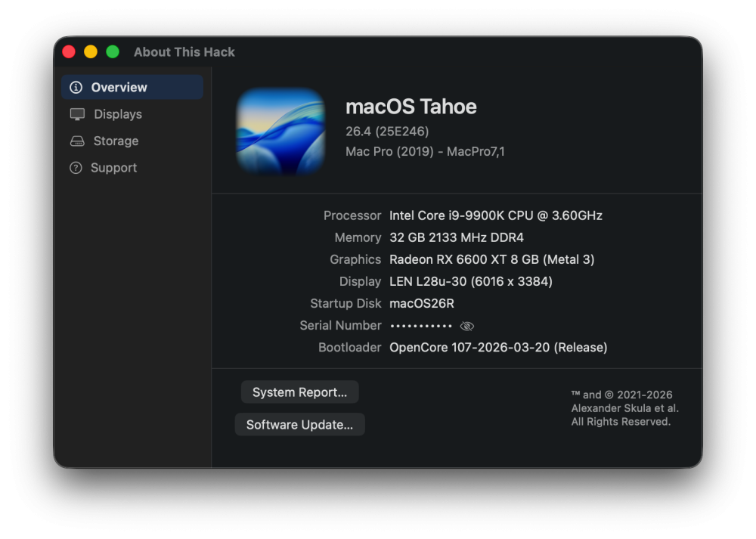Minimize window with yellow button
This screenshot has height=539, width=756.
click(x=91, y=51)
